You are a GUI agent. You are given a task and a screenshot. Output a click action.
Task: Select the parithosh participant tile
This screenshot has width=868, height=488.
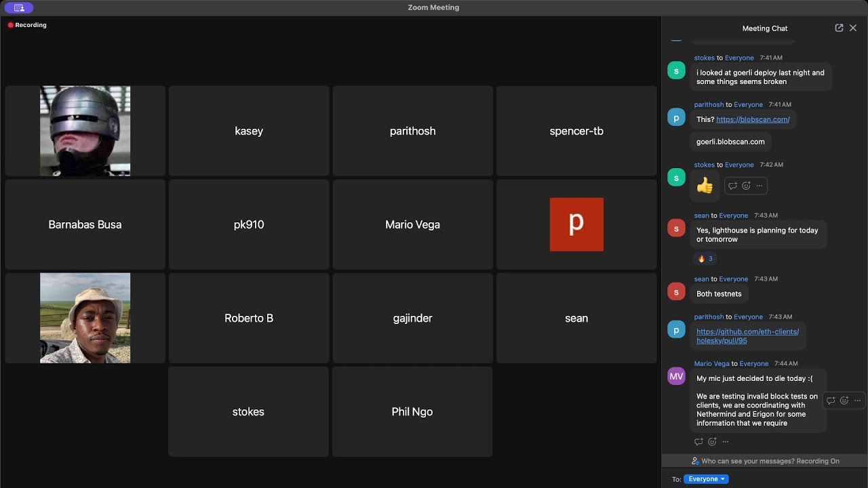coord(412,131)
